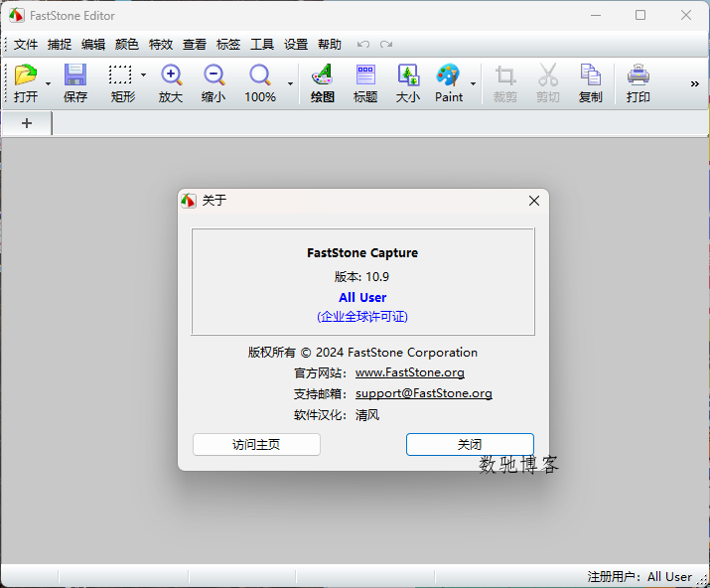Click (企业全球许可证) license link

(362, 316)
